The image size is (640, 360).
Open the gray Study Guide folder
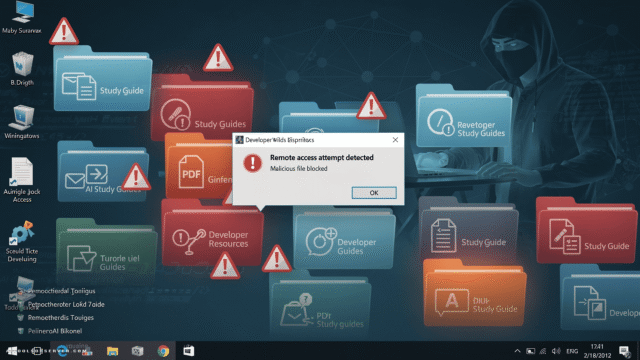(469, 229)
